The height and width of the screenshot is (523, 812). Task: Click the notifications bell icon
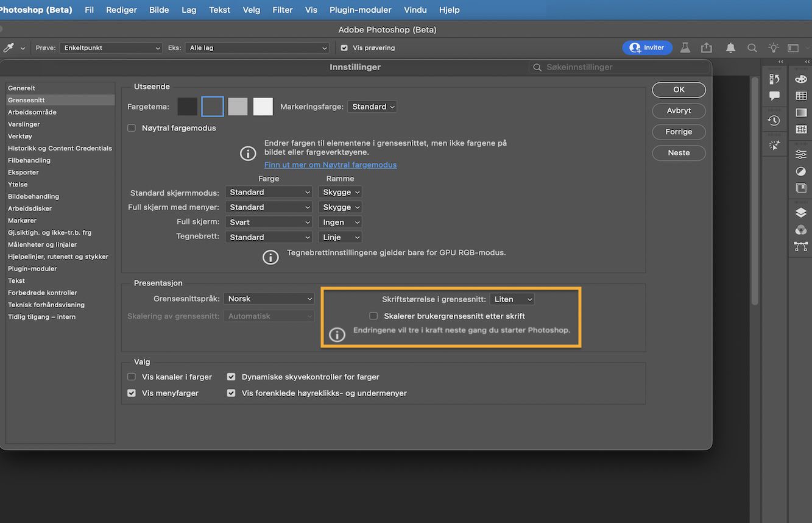(x=730, y=47)
